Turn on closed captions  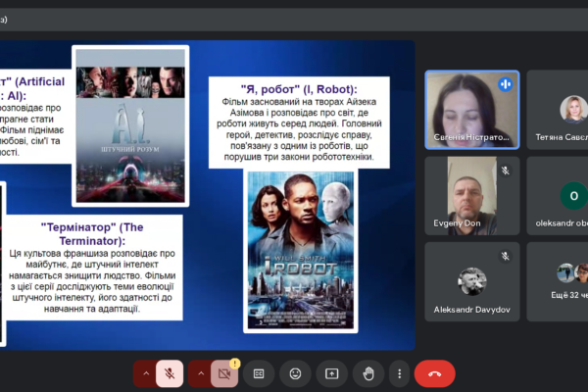(259, 373)
